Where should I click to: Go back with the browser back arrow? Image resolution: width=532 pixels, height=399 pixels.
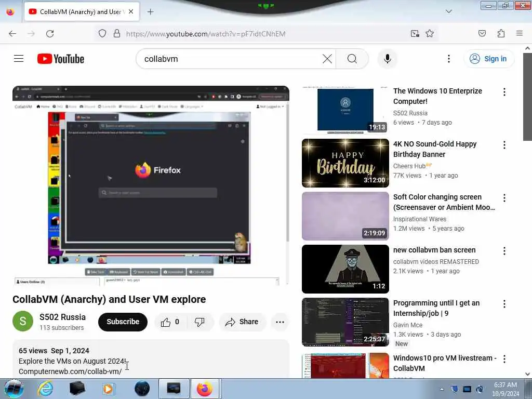[12, 34]
